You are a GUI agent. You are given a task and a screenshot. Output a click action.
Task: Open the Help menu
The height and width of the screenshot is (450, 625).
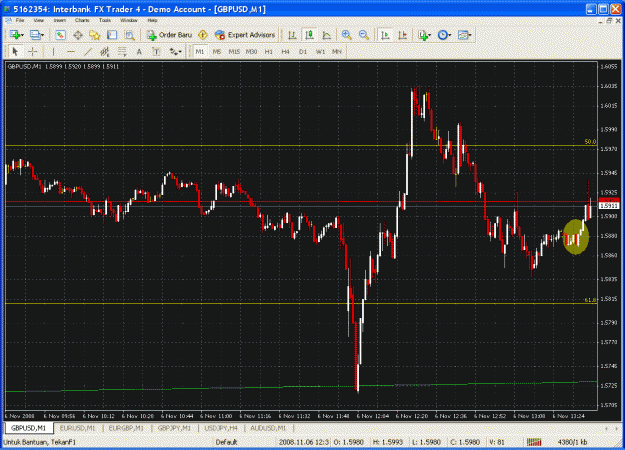coord(152,20)
